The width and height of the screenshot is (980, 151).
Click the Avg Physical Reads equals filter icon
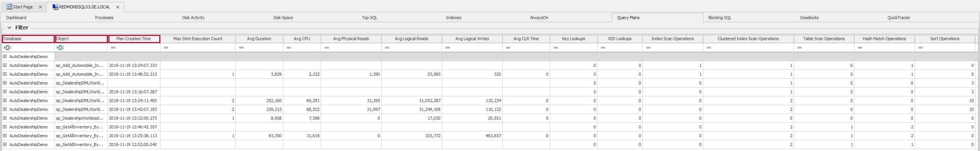click(327, 48)
